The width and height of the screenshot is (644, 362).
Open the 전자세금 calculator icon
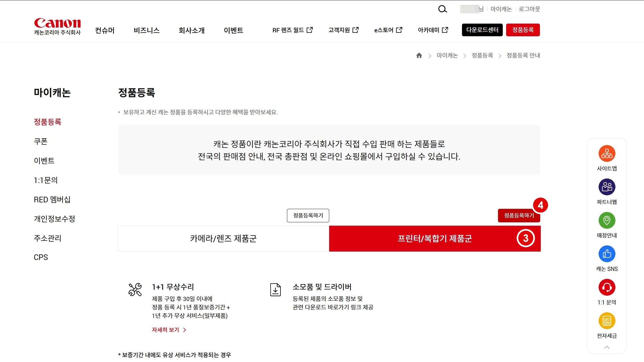607,320
